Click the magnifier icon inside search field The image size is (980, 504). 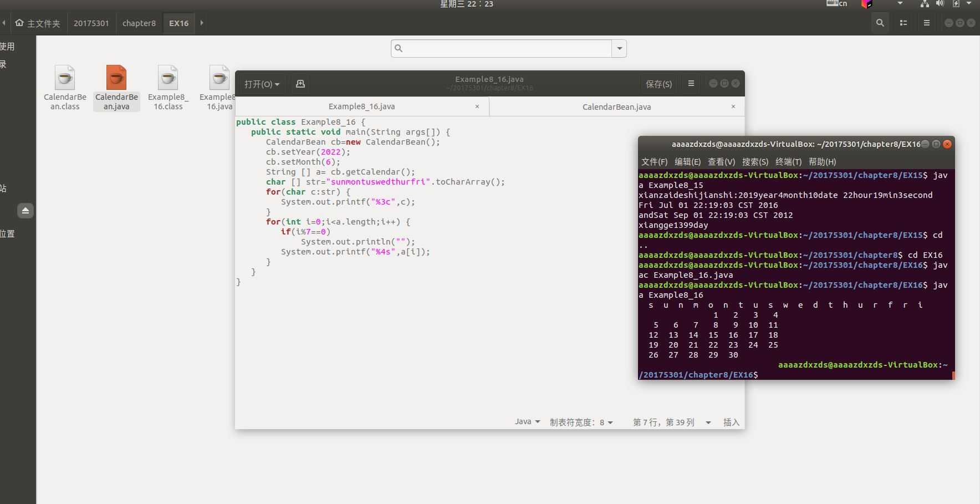pos(399,48)
